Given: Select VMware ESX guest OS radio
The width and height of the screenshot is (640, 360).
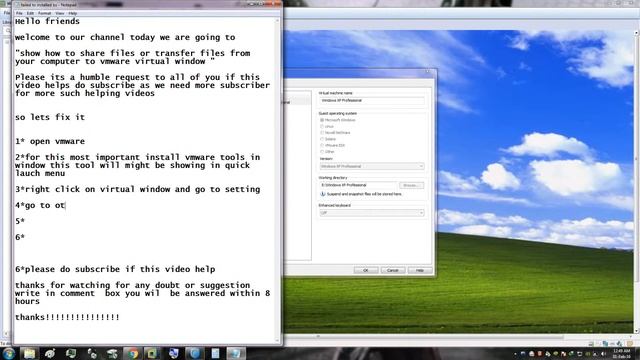Looking at the screenshot, I should (x=322, y=145).
